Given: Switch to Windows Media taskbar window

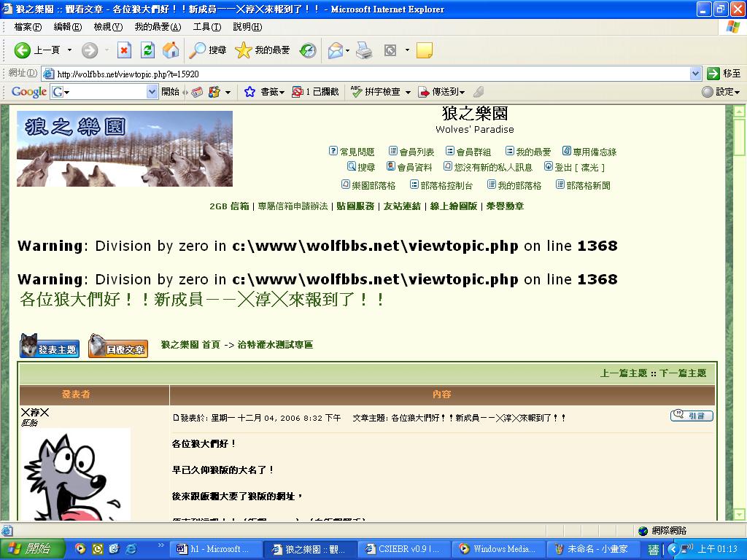Looking at the screenshot, I should 498,549.
